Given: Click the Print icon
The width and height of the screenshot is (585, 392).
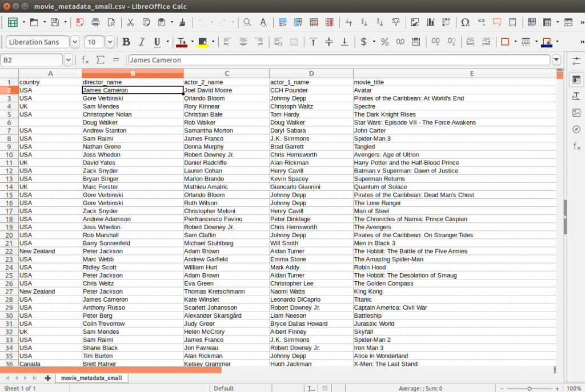Looking at the screenshot, I should click(95, 22).
